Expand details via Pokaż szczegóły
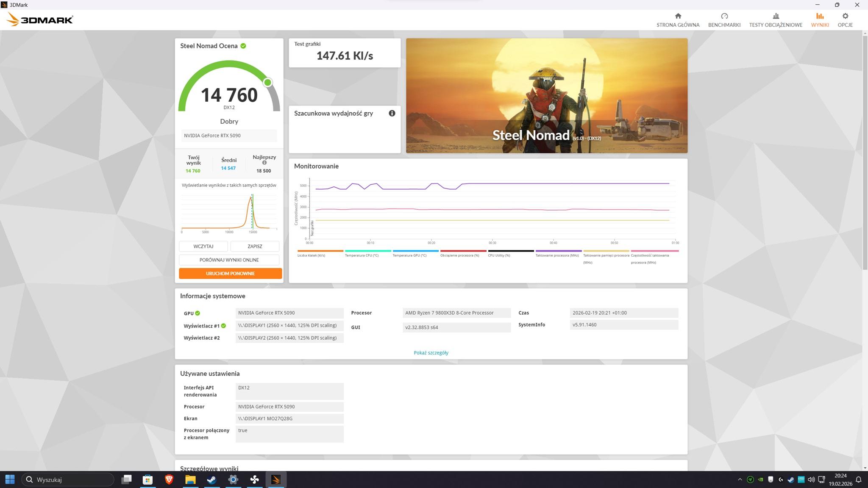The height and width of the screenshot is (488, 868). (x=431, y=352)
